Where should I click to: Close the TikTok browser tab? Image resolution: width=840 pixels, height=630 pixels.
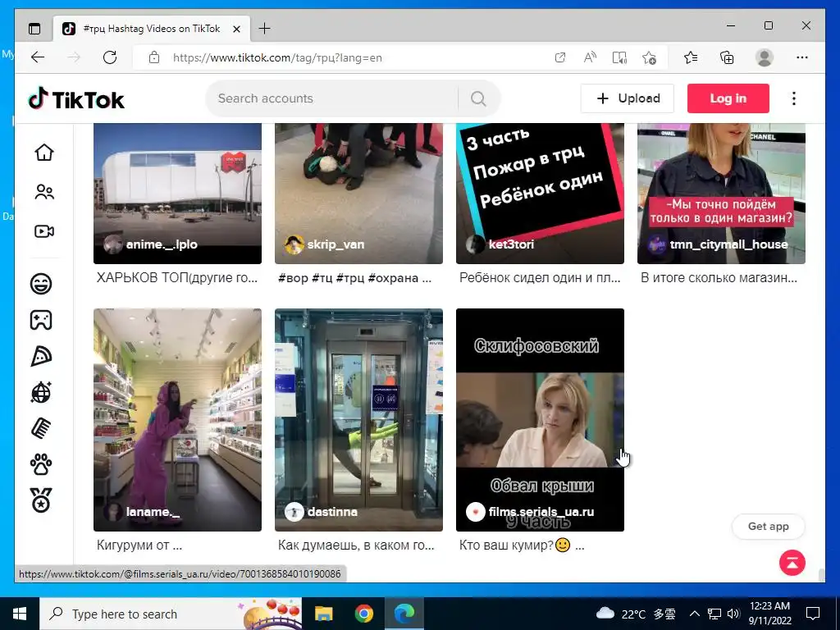237,29
